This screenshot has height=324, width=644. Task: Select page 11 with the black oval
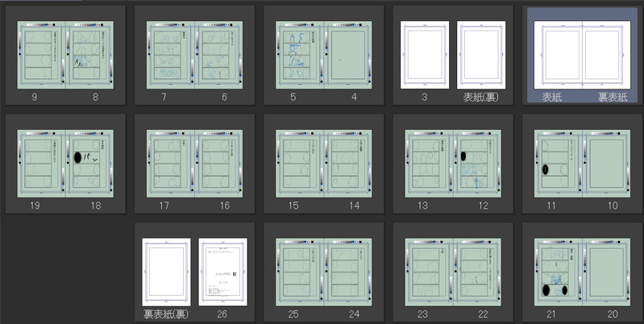(559, 164)
